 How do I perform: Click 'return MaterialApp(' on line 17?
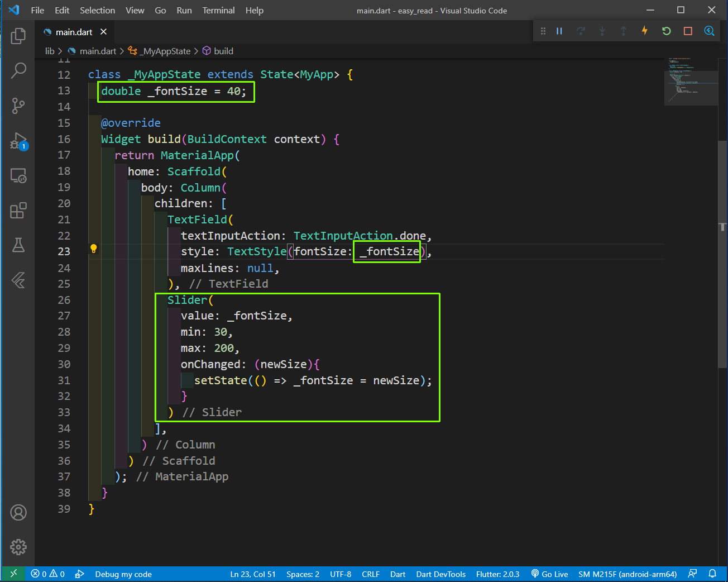[x=177, y=155]
